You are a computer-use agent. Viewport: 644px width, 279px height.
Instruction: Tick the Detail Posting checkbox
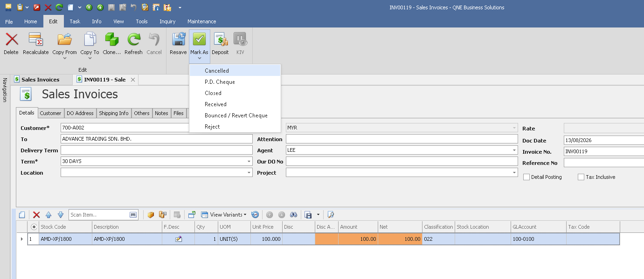tap(526, 177)
